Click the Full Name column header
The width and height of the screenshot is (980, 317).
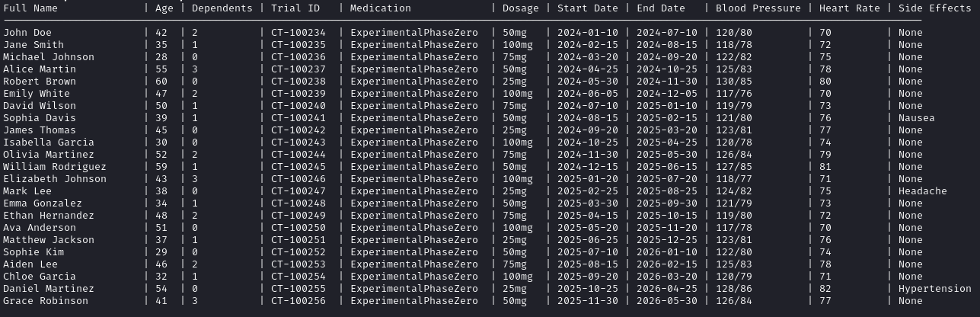[x=30, y=8]
